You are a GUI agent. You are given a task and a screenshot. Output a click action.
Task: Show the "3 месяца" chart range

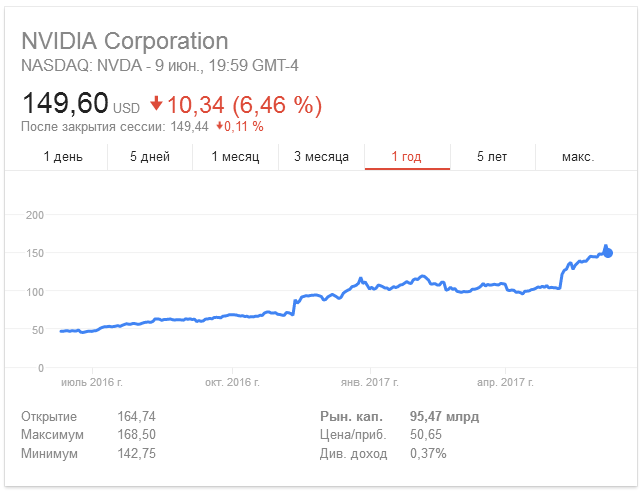point(321,157)
